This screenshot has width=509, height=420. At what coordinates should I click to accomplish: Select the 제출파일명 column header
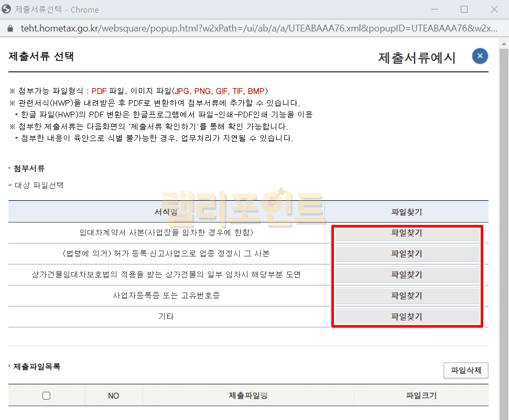[248, 396]
